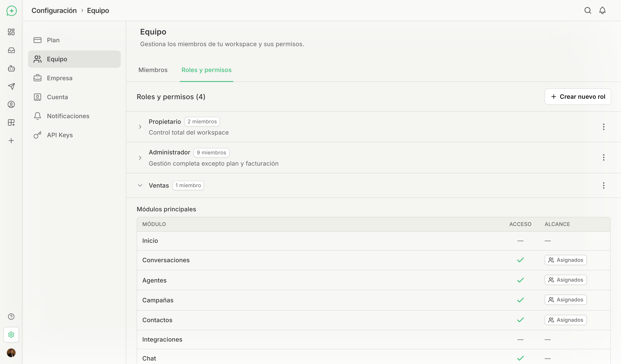Screen dimensions: 621x364
Task: Open API Keys settings menu item
Action: click(x=60, y=135)
